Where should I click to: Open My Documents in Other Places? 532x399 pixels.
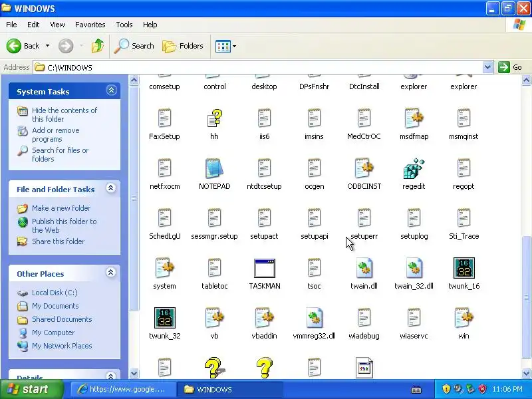pos(55,306)
